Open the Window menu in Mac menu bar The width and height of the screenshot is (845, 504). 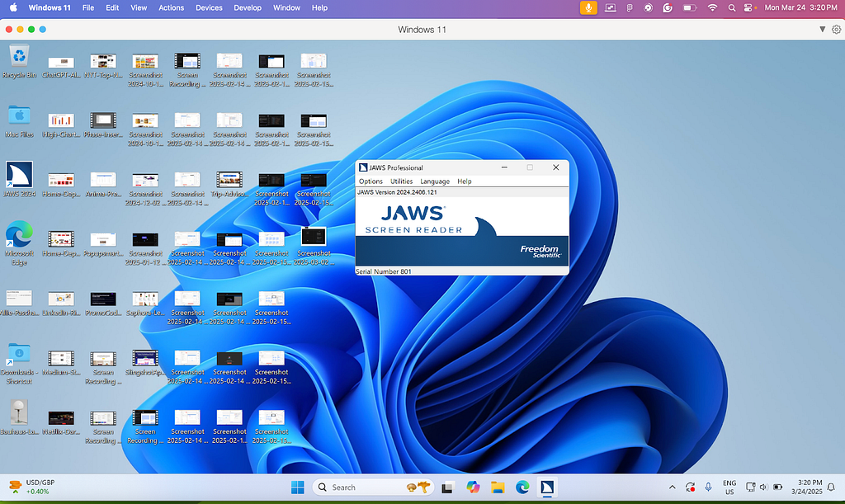coord(286,7)
